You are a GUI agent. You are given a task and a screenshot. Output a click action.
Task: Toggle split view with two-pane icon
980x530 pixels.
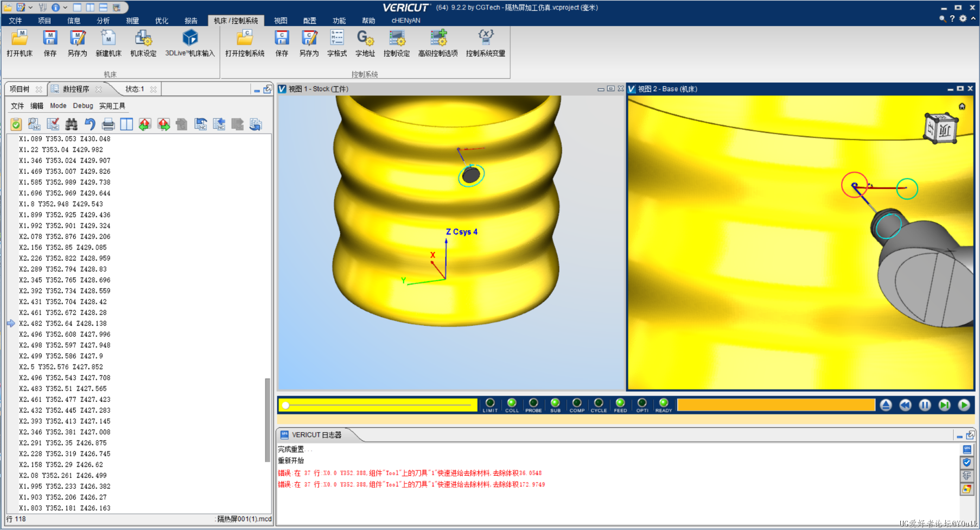tap(126, 124)
